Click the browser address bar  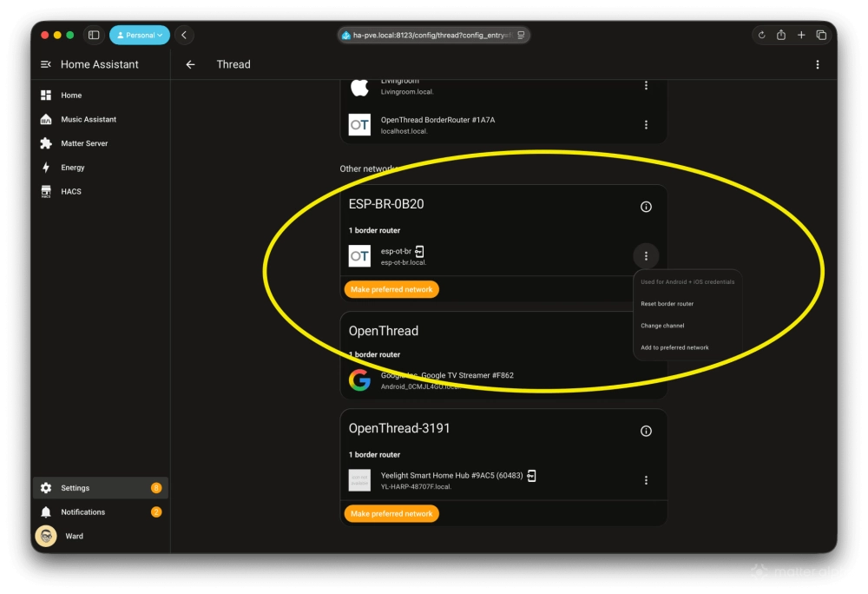(x=433, y=35)
